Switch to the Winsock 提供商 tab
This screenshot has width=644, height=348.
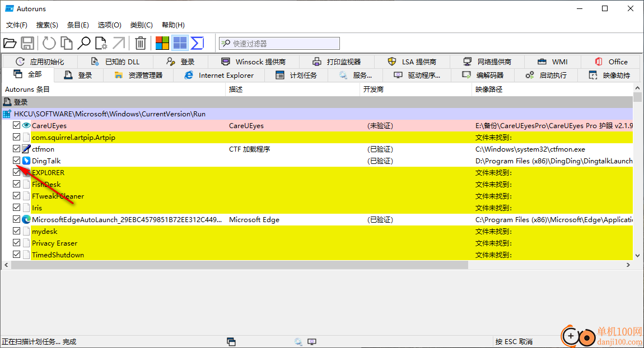click(254, 62)
